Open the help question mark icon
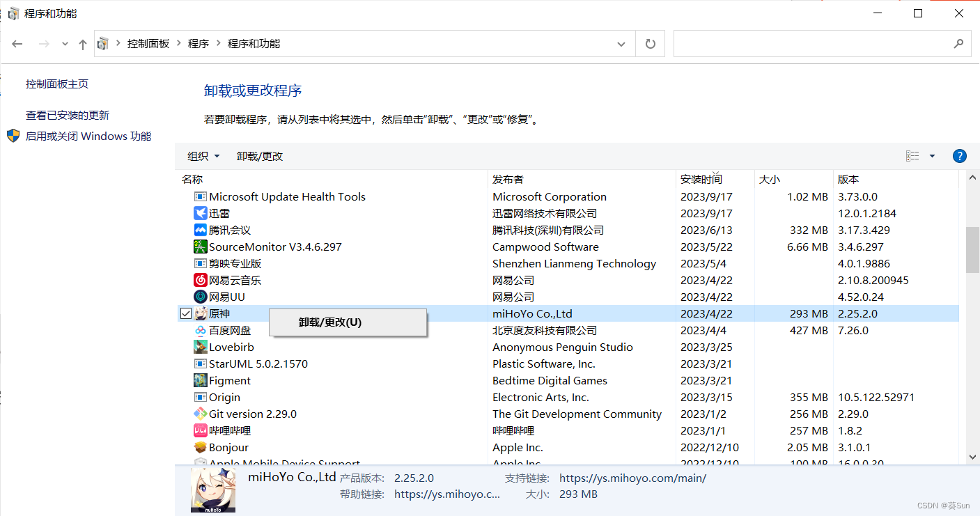The width and height of the screenshot is (980, 516). (x=959, y=156)
